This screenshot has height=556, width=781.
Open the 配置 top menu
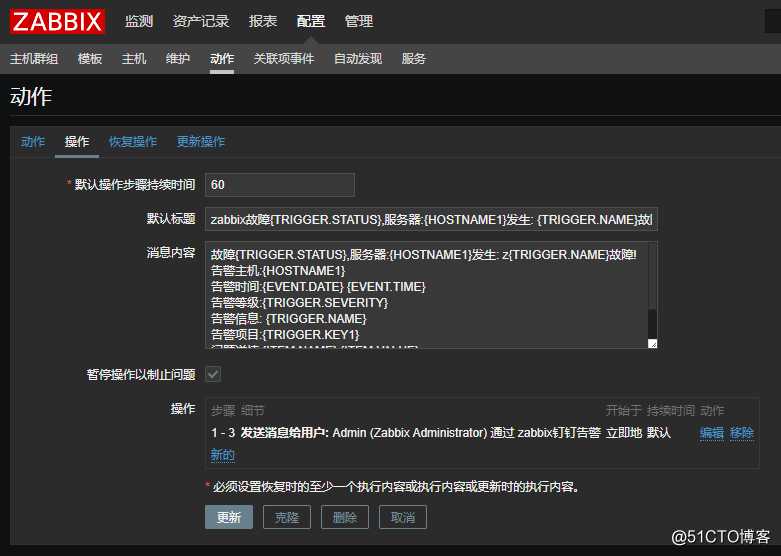311,21
